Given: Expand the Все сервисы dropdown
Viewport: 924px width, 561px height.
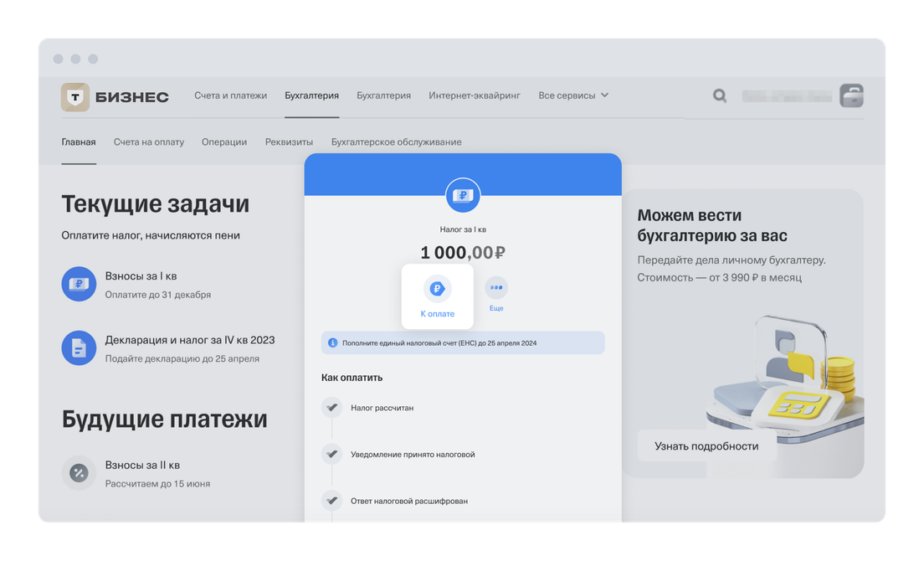Looking at the screenshot, I should 573,95.
